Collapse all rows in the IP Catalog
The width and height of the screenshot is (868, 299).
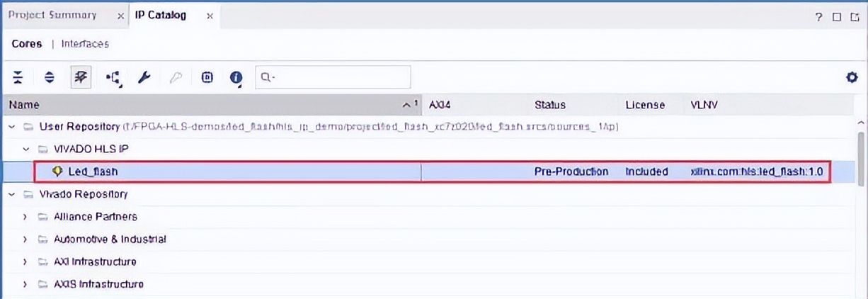click(18, 77)
